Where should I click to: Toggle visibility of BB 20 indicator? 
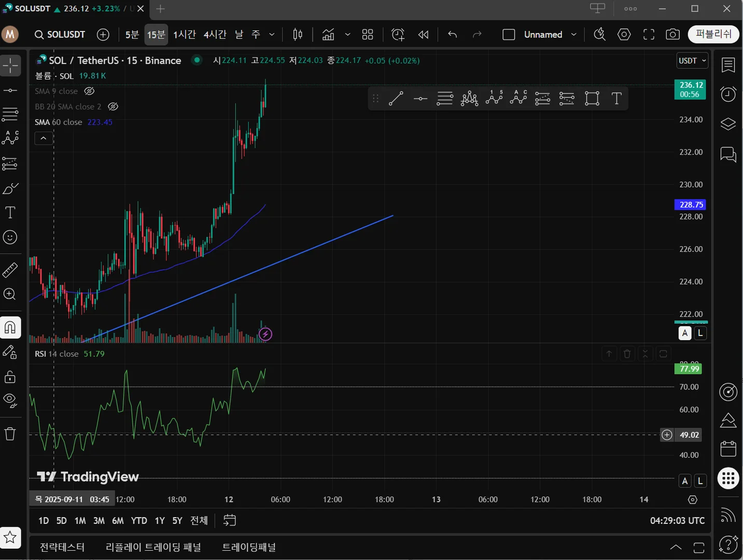click(x=113, y=107)
